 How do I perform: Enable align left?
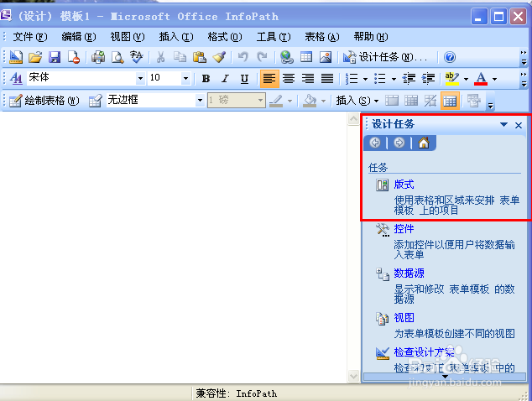coord(269,79)
